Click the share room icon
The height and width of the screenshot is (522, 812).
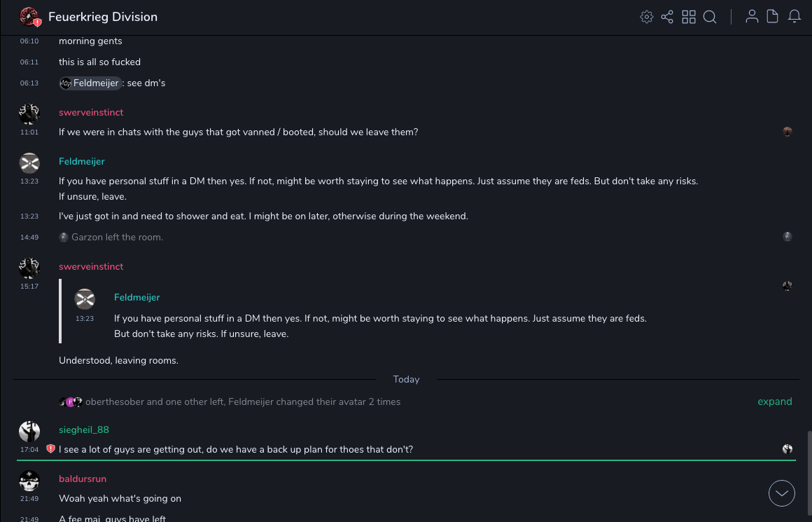pos(667,17)
